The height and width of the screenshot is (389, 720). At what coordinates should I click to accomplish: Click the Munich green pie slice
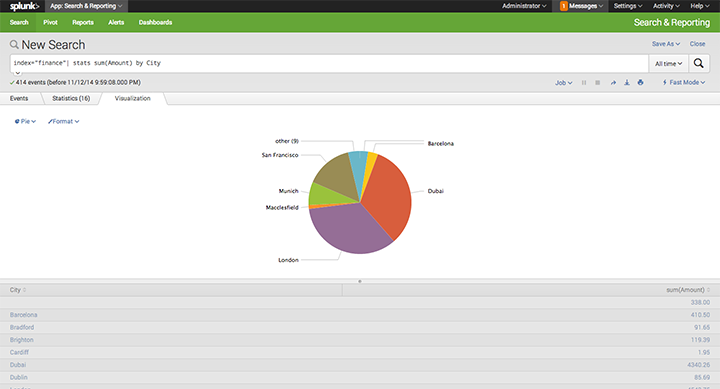pyautogui.click(x=324, y=195)
